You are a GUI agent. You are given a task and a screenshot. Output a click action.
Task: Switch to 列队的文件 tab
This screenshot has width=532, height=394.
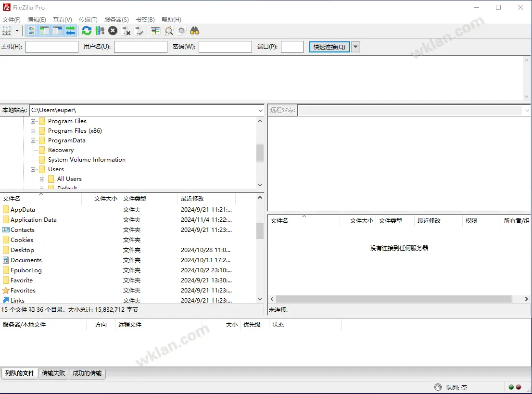20,373
